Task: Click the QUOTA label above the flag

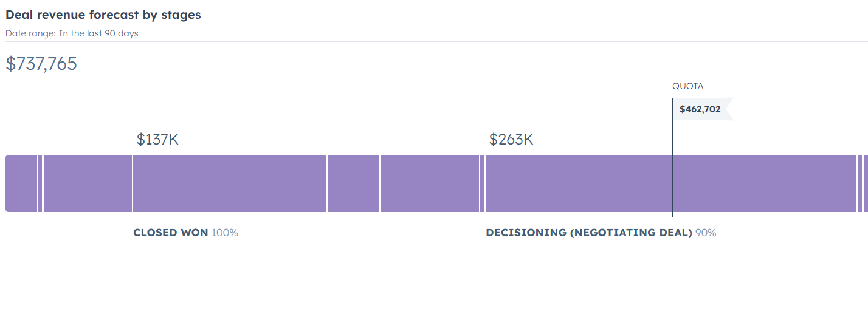Action: point(687,86)
